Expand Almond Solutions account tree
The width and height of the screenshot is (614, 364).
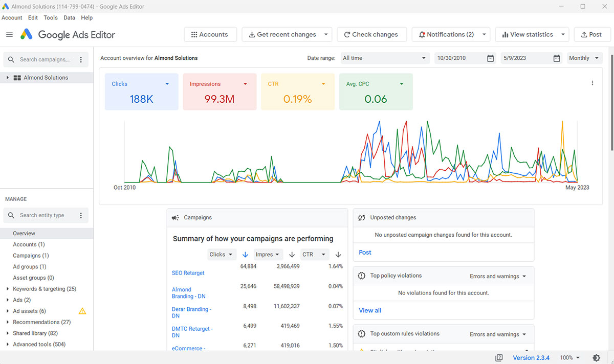pos(7,78)
